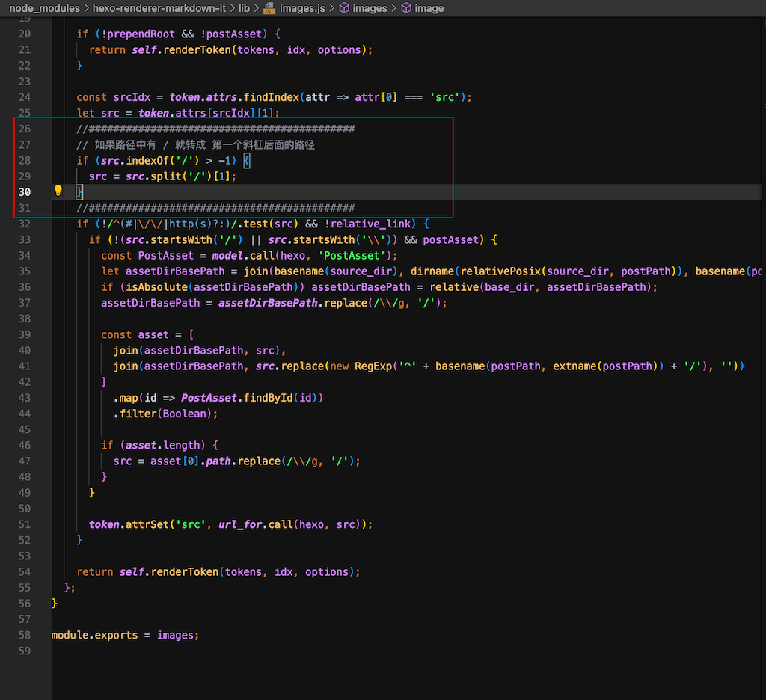Image resolution: width=766 pixels, height=700 pixels.
Task: Click the symbol cube icon before "images" breadcrumb
Action: tap(346, 9)
